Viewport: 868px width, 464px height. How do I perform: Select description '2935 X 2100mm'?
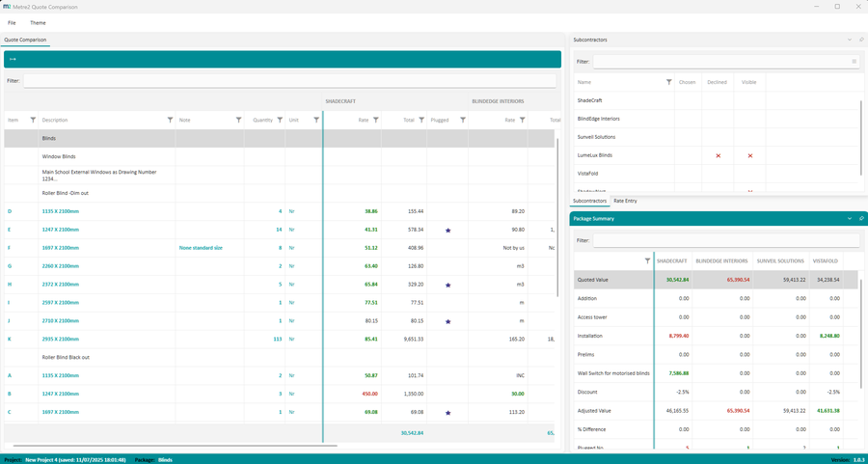tap(61, 339)
